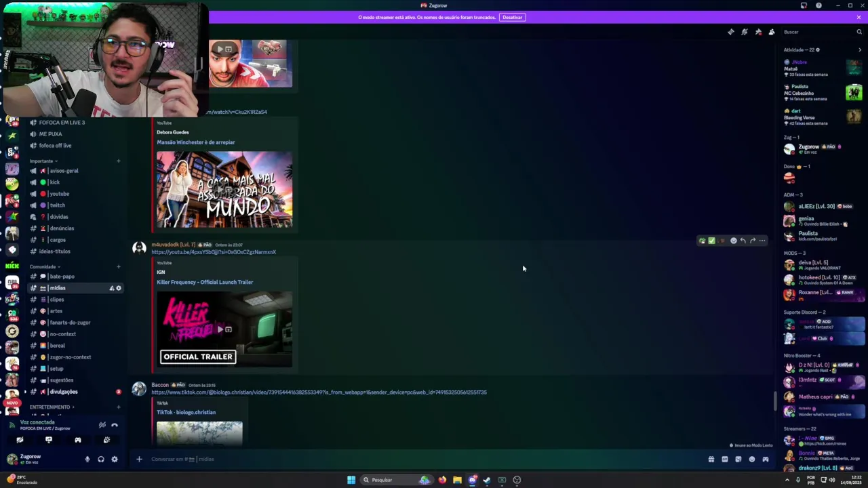Image resolution: width=868 pixels, height=488 pixels.
Task: Open the ideias-títulos channel
Action: pyautogui.click(x=75, y=251)
